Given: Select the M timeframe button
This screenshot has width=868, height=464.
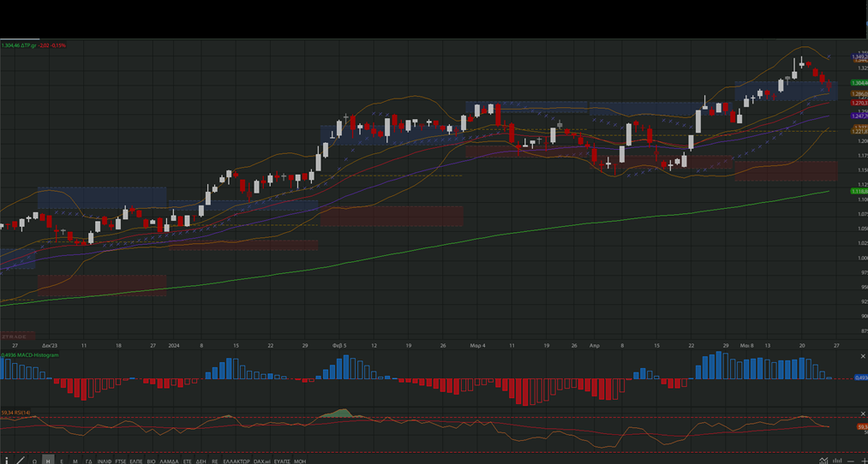Looking at the screenshot, I should tap(75, 461).
